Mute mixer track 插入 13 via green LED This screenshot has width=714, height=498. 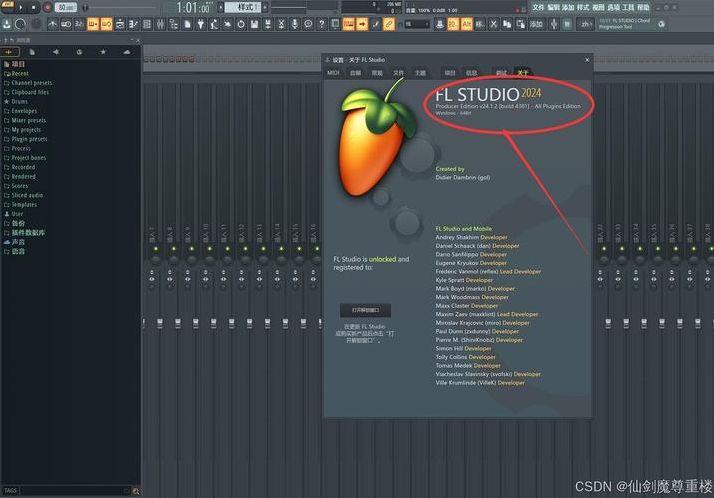coord(263,249)
